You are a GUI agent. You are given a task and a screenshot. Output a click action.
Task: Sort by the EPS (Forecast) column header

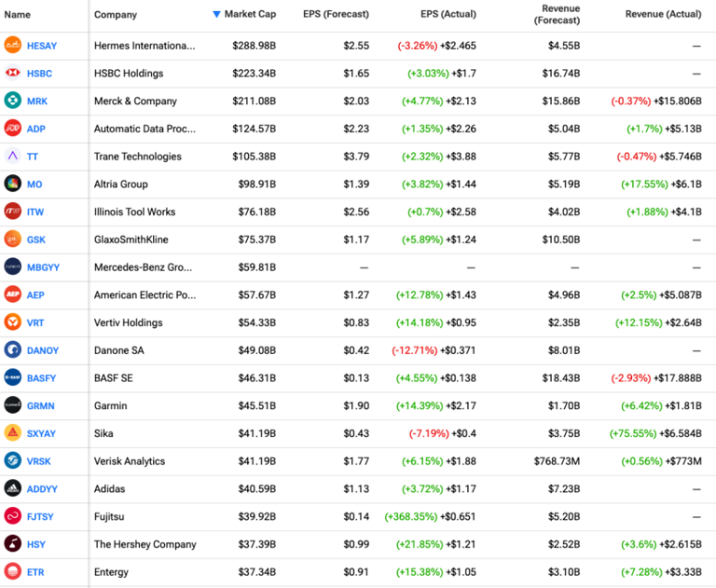(336, 14)
